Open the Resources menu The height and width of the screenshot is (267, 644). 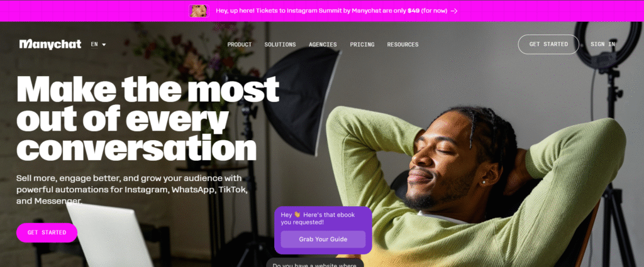point(403,45)
